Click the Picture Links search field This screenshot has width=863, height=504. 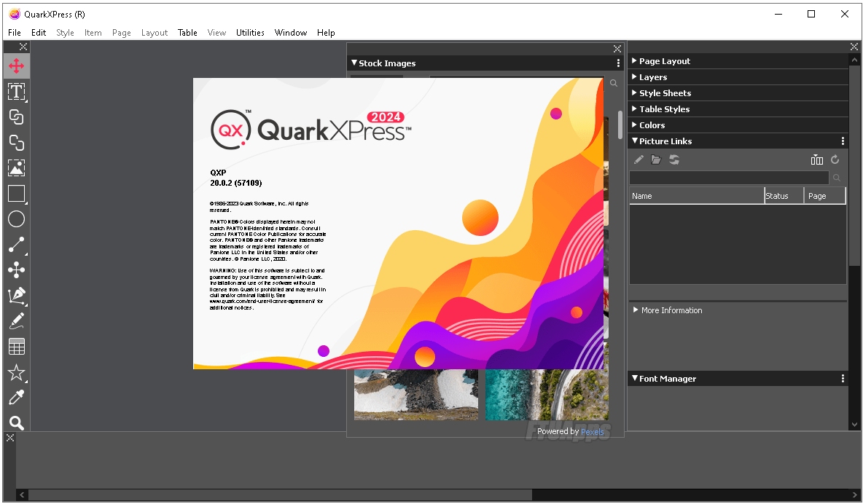[729, 178]
